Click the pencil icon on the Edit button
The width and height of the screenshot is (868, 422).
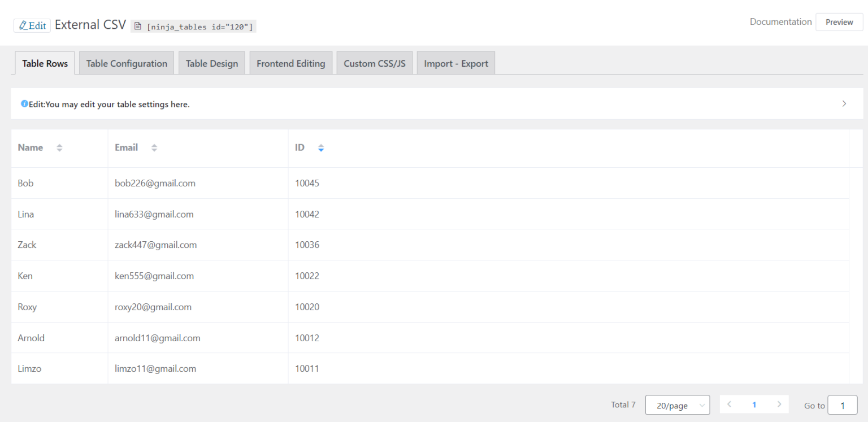pos(23,25)
